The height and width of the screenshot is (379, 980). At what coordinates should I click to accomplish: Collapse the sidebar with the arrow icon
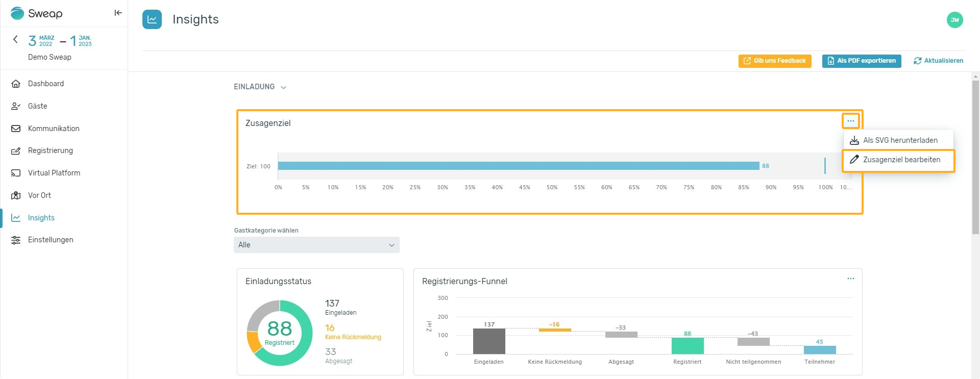[118, 13]
